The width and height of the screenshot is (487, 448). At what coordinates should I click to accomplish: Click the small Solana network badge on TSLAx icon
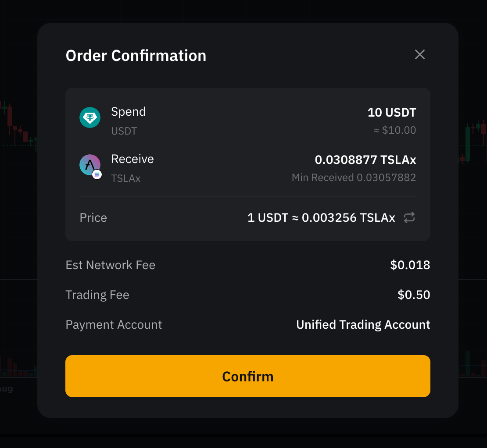97,174
